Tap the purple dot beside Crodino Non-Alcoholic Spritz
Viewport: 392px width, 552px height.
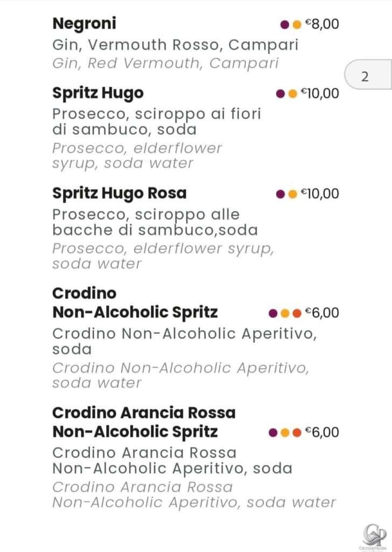[273, 313]
